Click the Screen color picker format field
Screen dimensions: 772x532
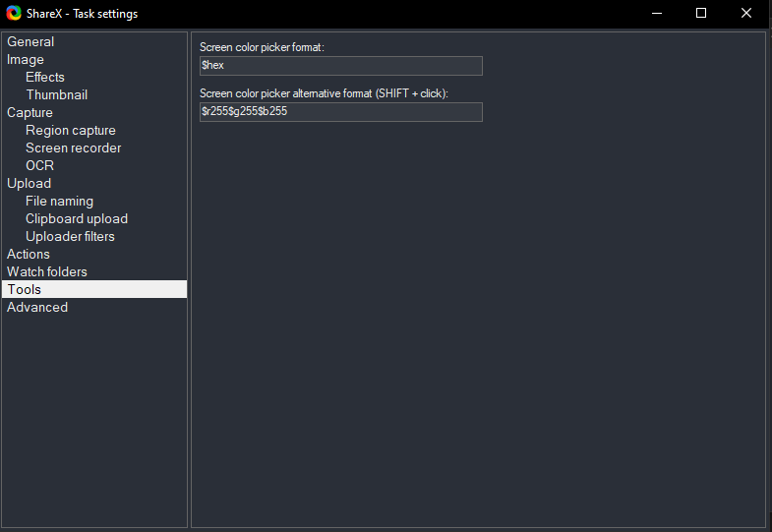(340, 66)
